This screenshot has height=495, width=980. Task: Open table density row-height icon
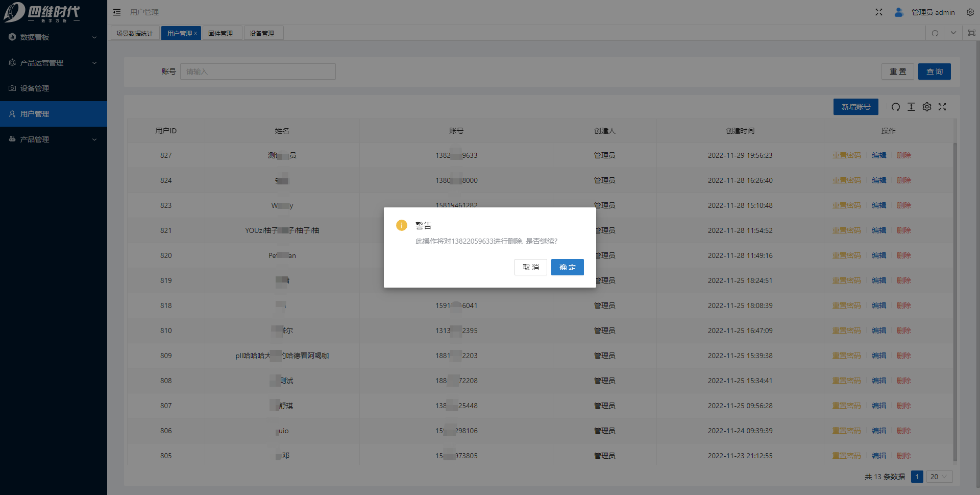(x=911, y=107)
